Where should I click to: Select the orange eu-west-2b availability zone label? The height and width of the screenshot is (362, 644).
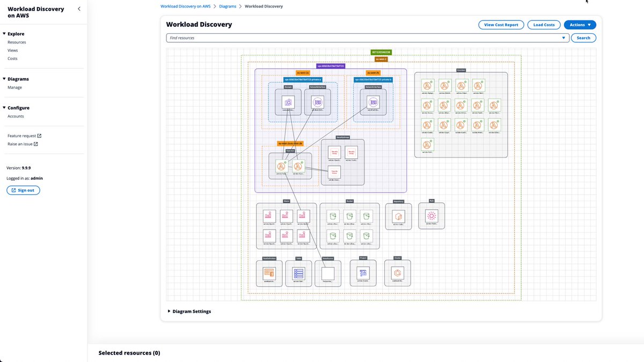(374, 72)
